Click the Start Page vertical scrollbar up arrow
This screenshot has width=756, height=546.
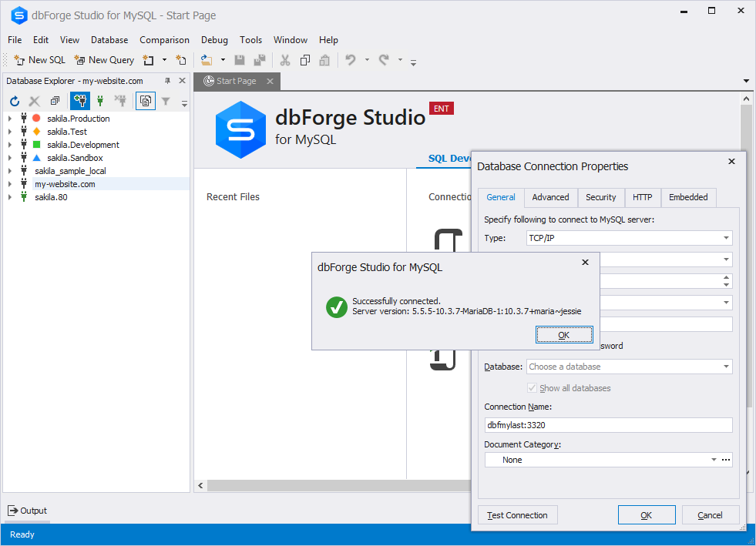pyautogui.click(x=746, y=99)
